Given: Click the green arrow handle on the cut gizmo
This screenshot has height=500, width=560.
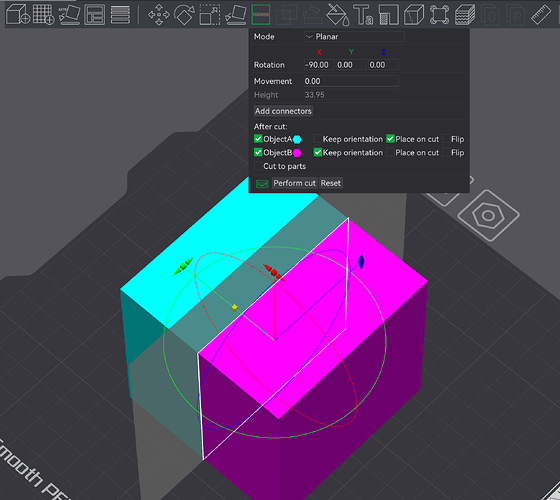Looking at the screenshot, I should tap(183, 266).
